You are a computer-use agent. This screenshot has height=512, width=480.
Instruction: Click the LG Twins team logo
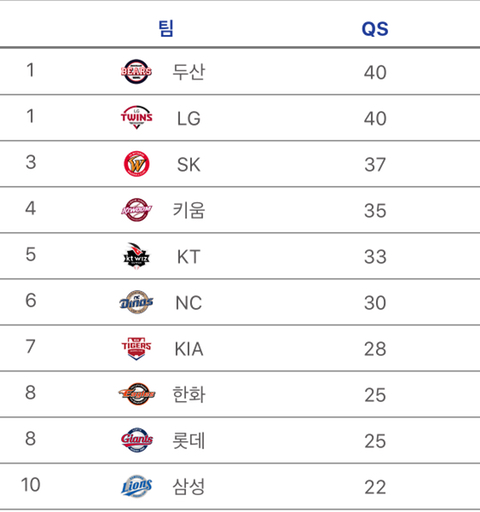coord(136,117)
